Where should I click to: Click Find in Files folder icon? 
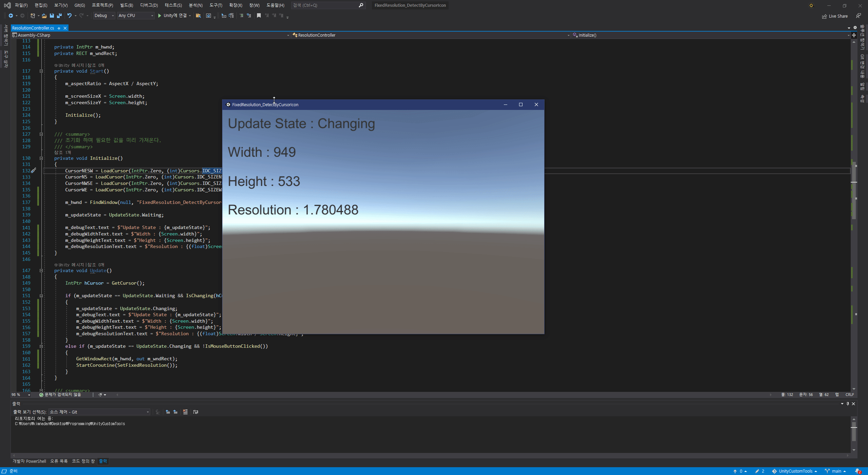(x=198, y=16)
